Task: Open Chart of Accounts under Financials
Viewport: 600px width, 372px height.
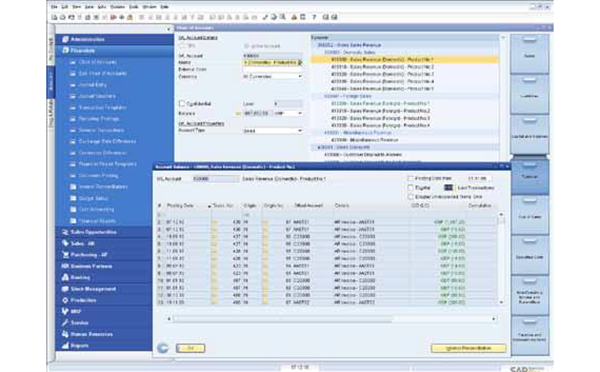Action: tap(97, 62)
